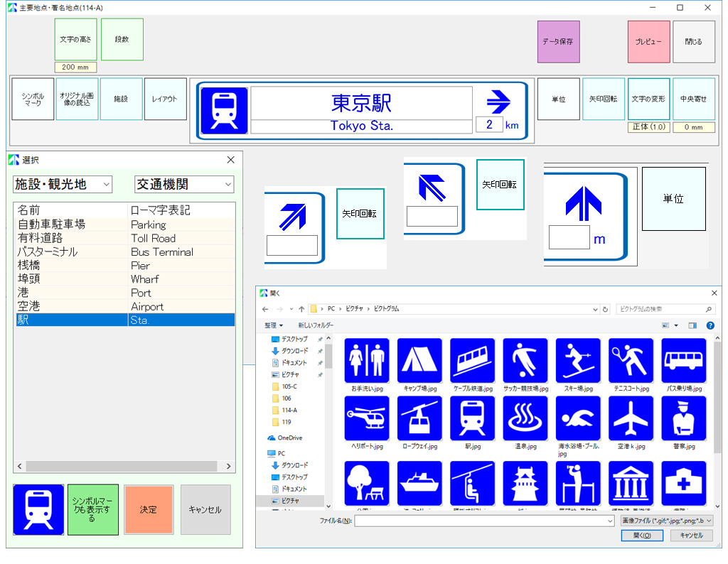Click ピクチャ breadcrumb in the address bar

coord(354,309)
